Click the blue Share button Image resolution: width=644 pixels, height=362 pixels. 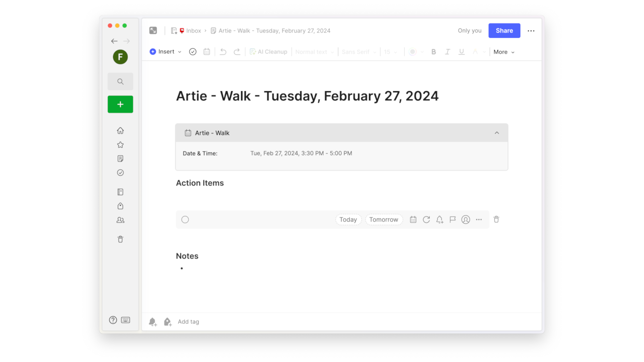pyautogui.click(x=504, y=31)
